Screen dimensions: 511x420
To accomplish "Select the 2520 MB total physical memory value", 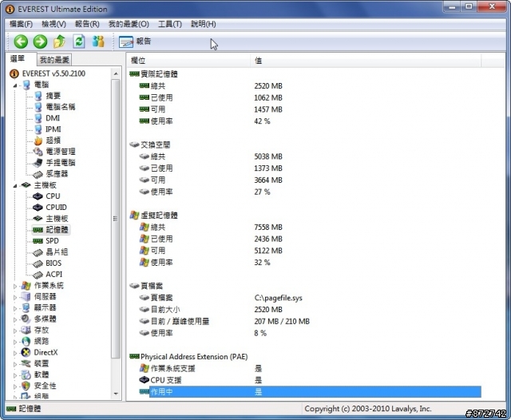I will click(268, 86).
